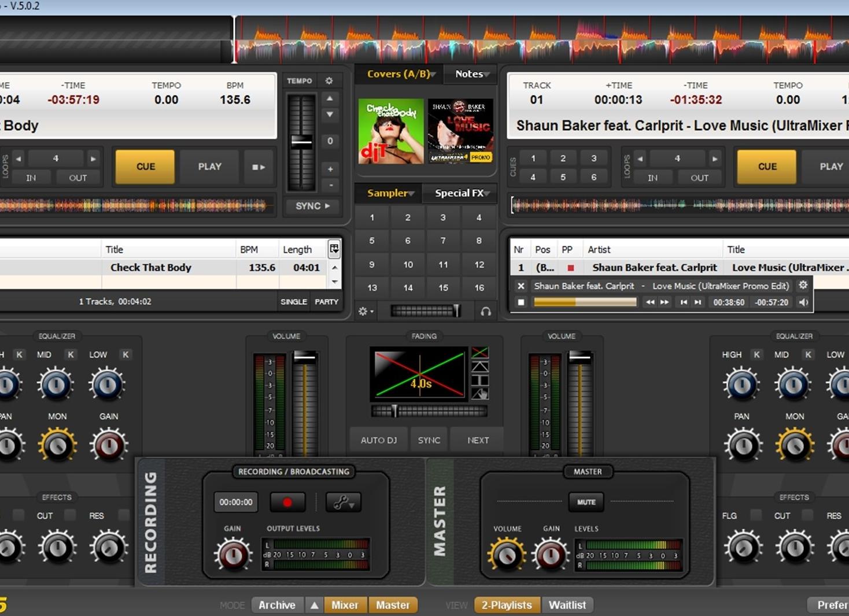Click left deck PLAY button
Screen dimensions: 849x616
point(209,167)
